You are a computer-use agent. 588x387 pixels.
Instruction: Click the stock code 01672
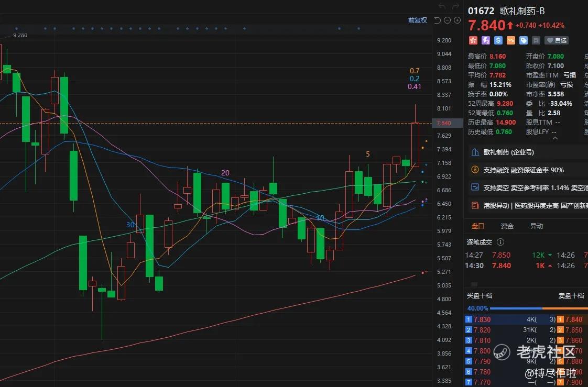[481, 11]
